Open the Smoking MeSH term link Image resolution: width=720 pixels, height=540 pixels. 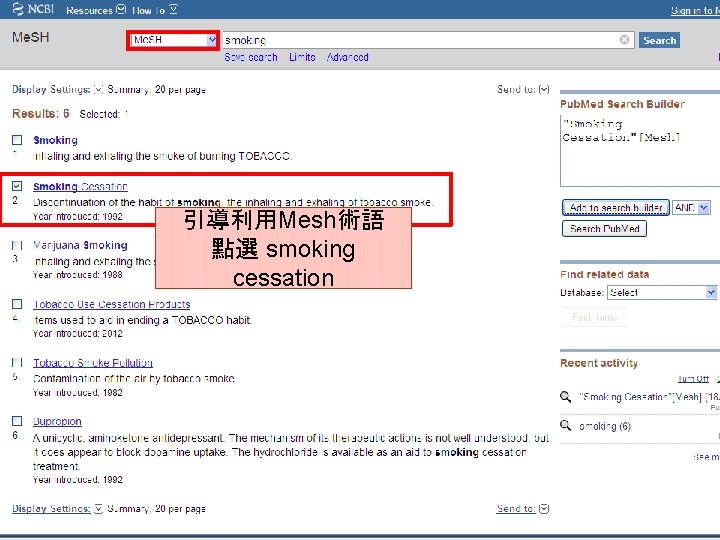click(56, 140)
